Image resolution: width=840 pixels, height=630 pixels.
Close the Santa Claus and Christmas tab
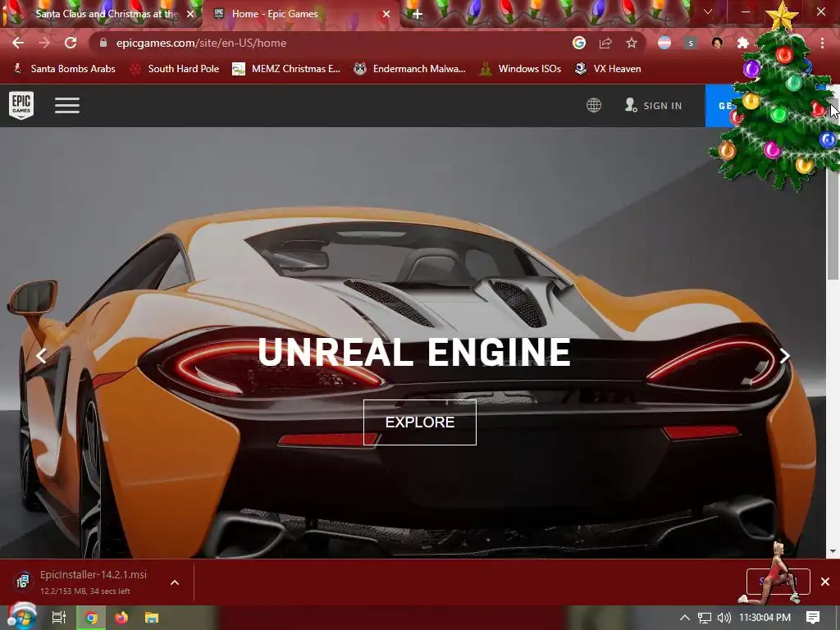click(190, 14)
